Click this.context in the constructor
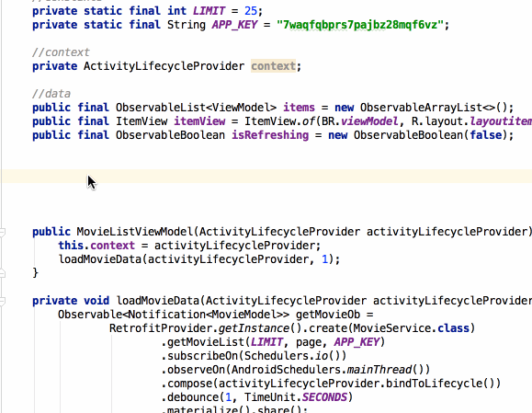This screenshot has width=532, height=413. pyautogui.click(x=96, y=246)
